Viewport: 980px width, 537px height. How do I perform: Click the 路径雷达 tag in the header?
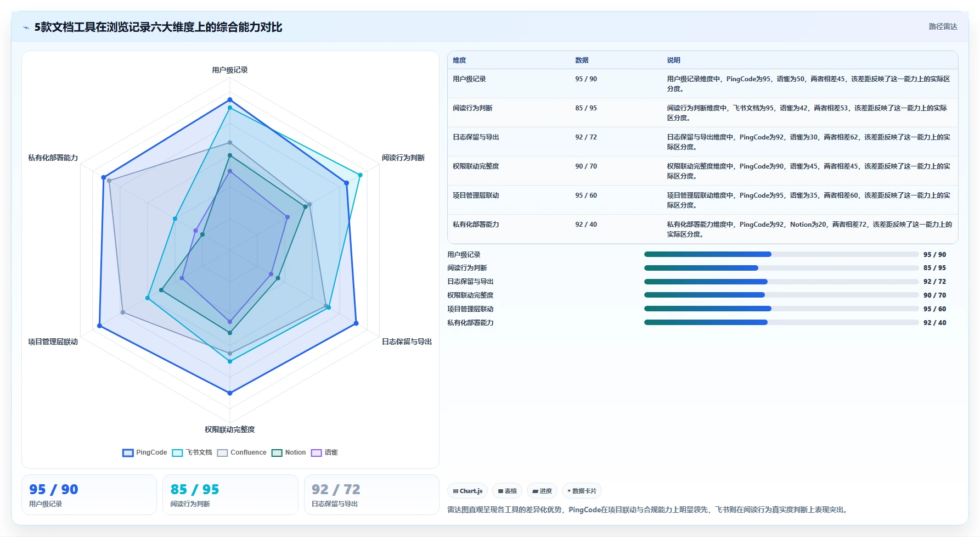943,26
